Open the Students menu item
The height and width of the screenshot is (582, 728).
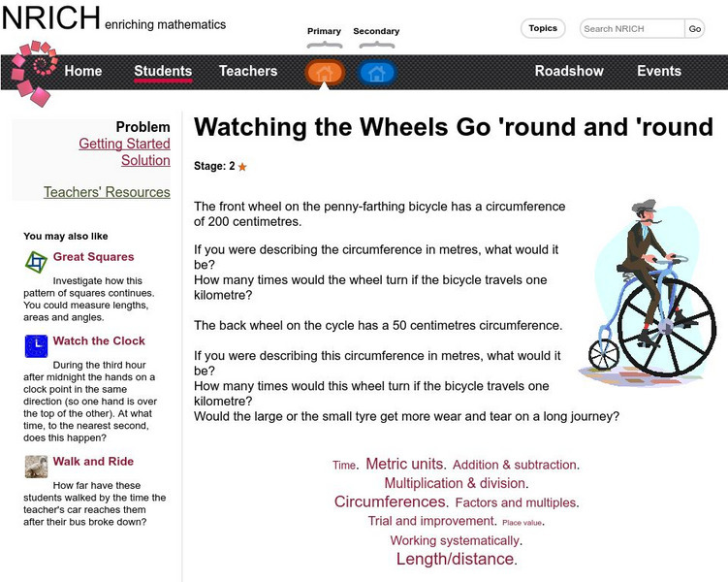tap(163, 71)
